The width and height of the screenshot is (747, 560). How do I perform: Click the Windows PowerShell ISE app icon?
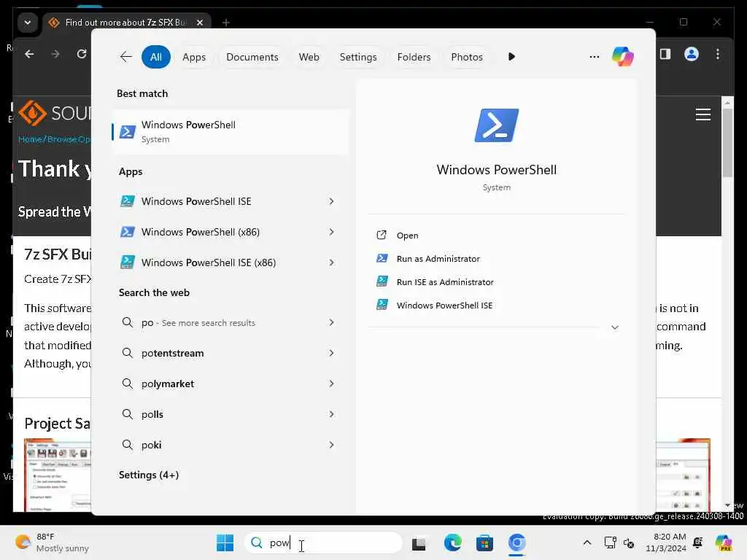[x=127, y=201]
